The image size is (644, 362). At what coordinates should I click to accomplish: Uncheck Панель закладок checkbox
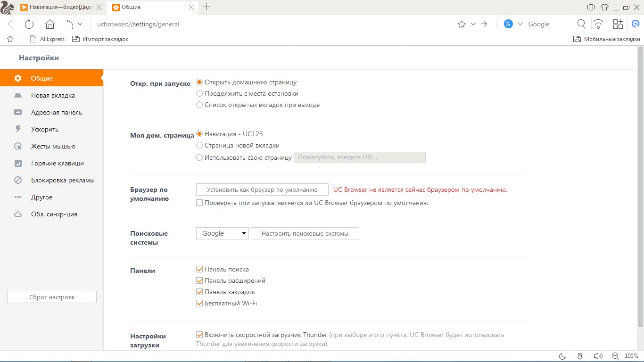[199, 292]
